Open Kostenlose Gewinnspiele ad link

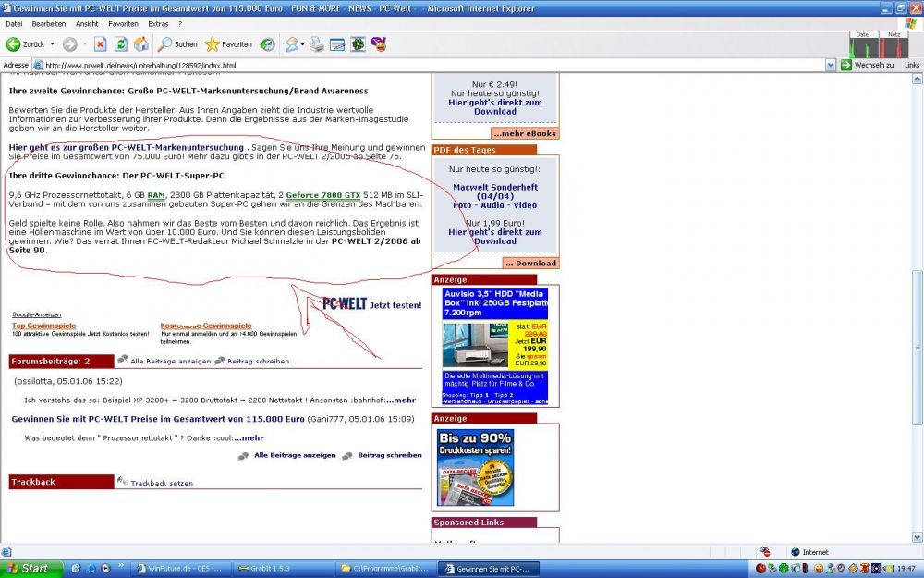point(206,326)
